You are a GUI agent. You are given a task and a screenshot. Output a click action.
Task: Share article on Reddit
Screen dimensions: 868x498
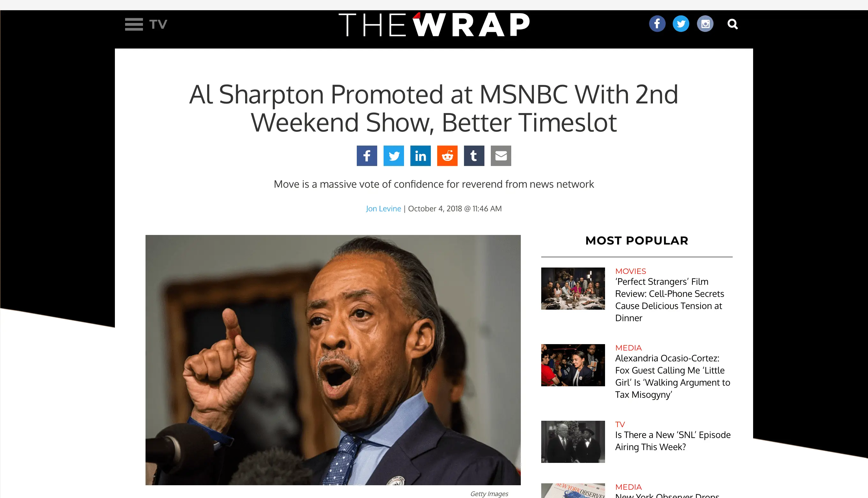pos(447,156)
